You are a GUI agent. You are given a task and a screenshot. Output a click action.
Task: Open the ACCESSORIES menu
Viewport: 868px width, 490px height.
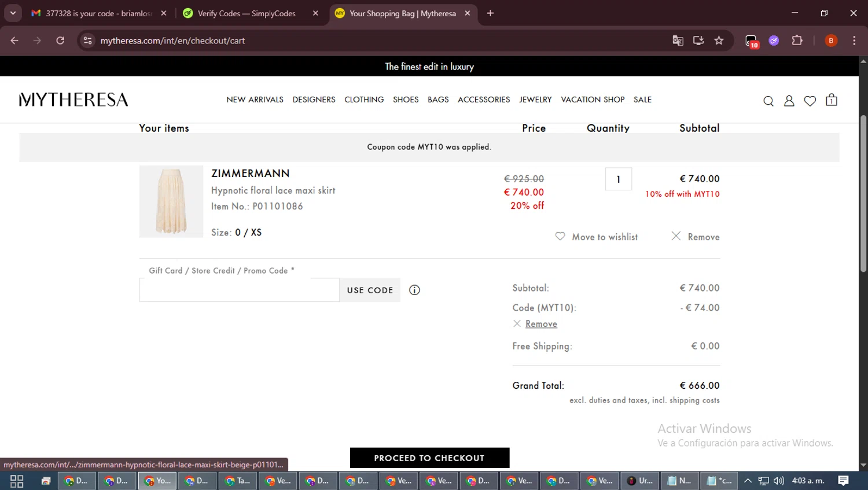pos(484,100)
